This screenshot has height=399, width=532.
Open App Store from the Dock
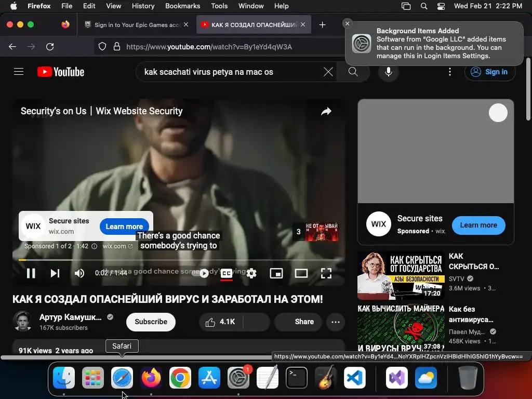209,378
